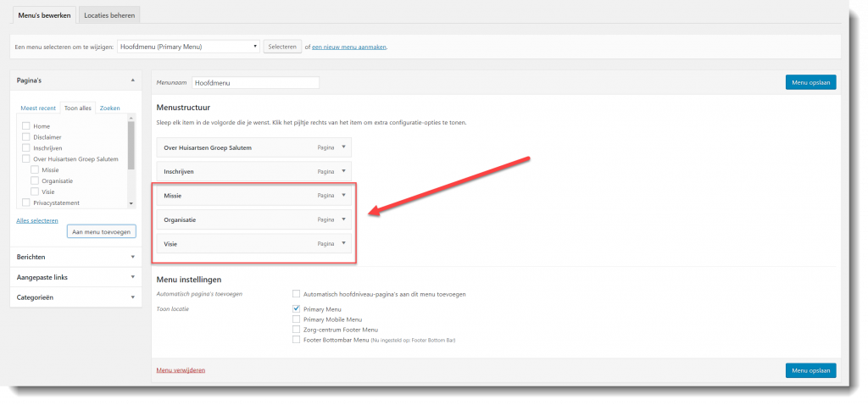This screenshot has width=868, height=405.
Task: Select the Zoeken tab
Action: [x=110, y=108]
